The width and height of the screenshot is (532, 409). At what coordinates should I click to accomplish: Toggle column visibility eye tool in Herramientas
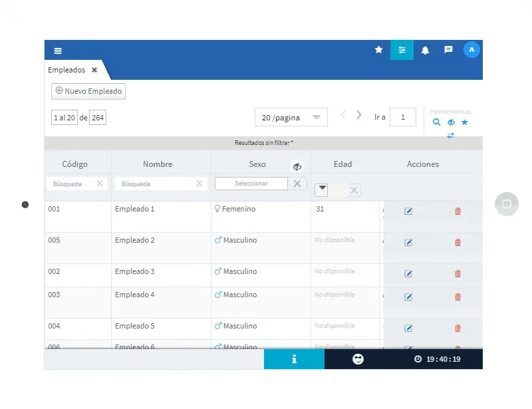(451, 122)
